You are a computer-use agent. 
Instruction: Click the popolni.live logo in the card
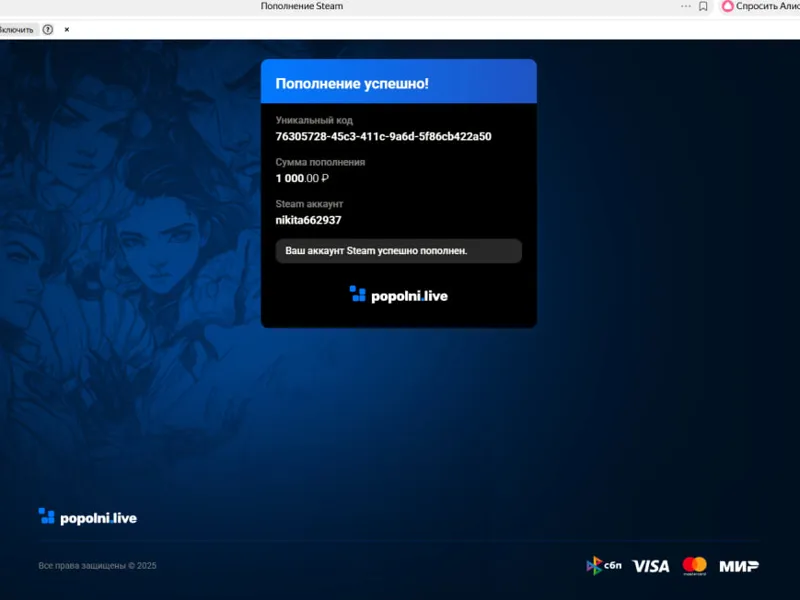398,295
